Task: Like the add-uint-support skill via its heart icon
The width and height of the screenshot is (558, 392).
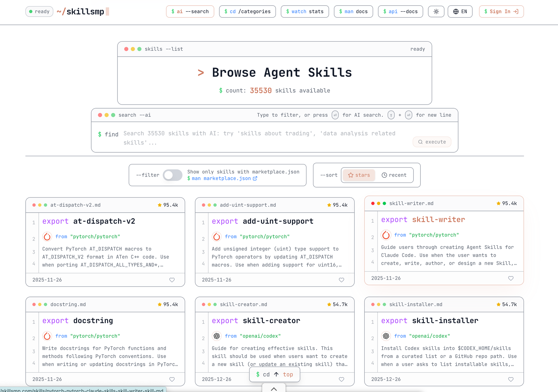Action: pyautogui.click(x=341, y=280)
